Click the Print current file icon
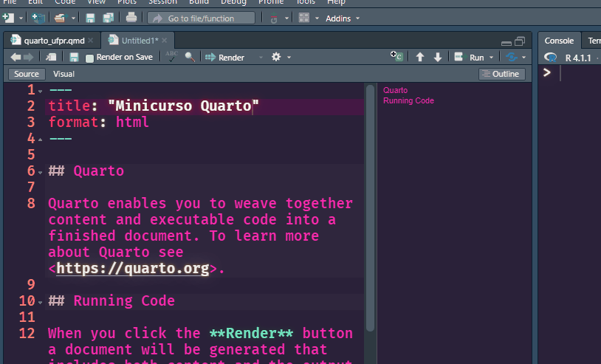 tap(131, 18)
